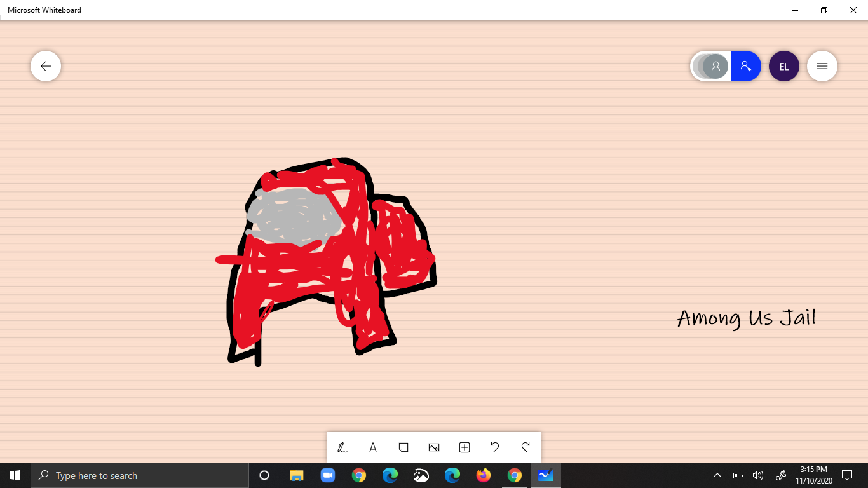Viewport: 868px width, 488px height.
Task: Go back using the arrow button
Action: (46, 66)
